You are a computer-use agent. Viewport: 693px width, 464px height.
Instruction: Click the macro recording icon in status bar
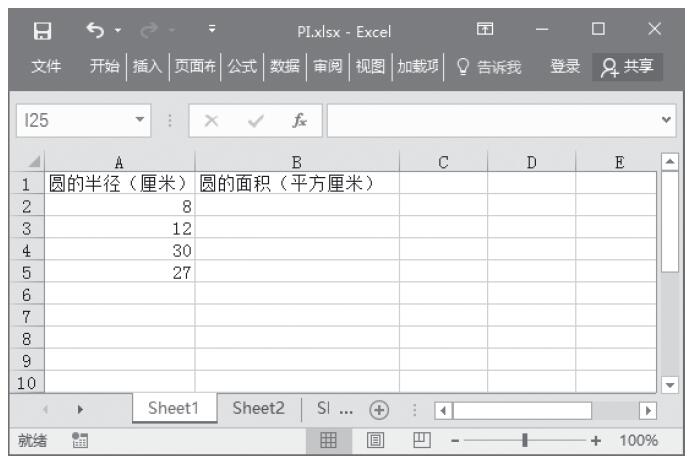(79, 440)
